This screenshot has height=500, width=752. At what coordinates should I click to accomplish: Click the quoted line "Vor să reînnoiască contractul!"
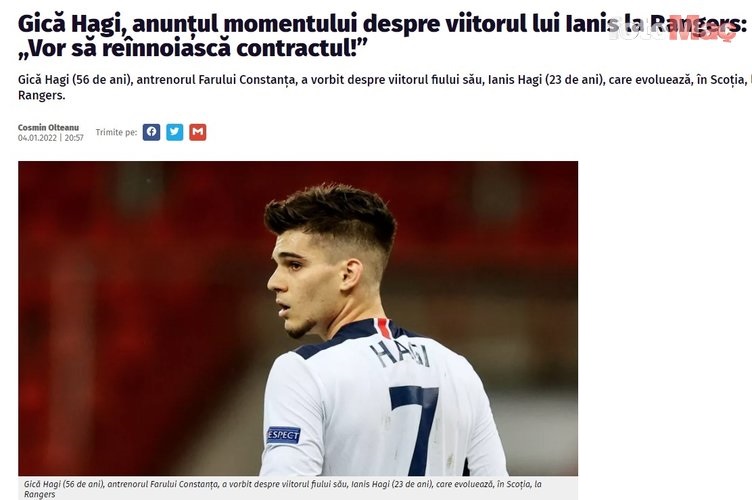(193, 48)
